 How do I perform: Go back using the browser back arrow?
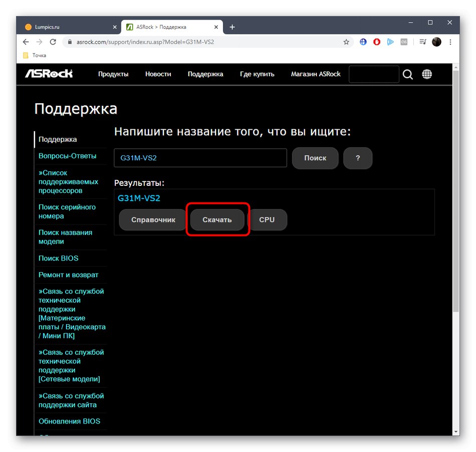pos(26,42)
